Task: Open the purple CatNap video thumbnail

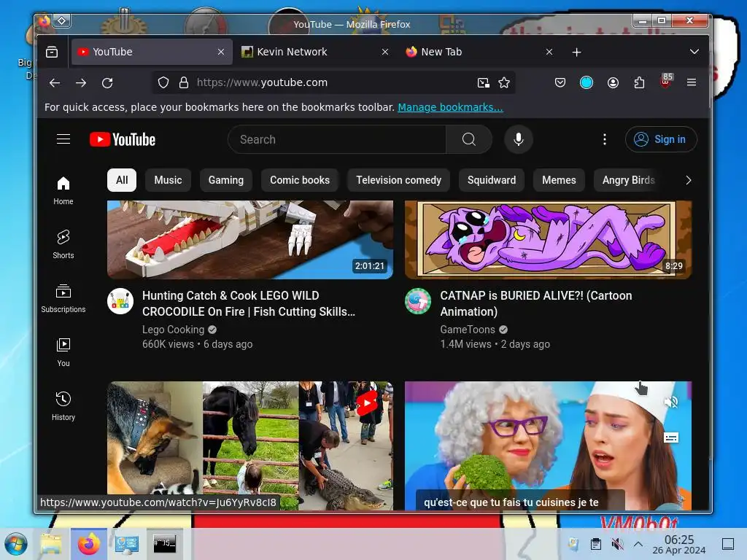Action: (x=548, y=239)
